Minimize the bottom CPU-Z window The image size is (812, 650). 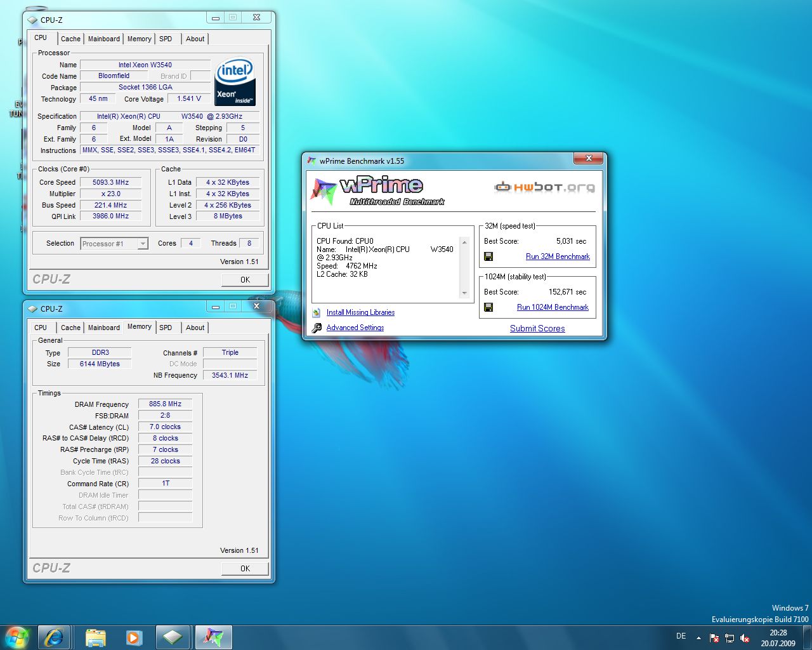point(216,307)
